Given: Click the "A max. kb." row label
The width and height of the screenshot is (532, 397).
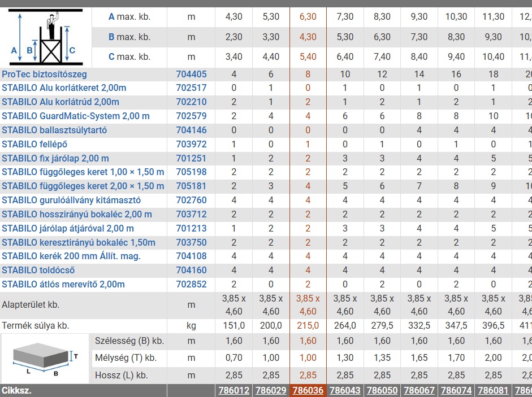Looking at the screenshot, I should tap(129, 16).
